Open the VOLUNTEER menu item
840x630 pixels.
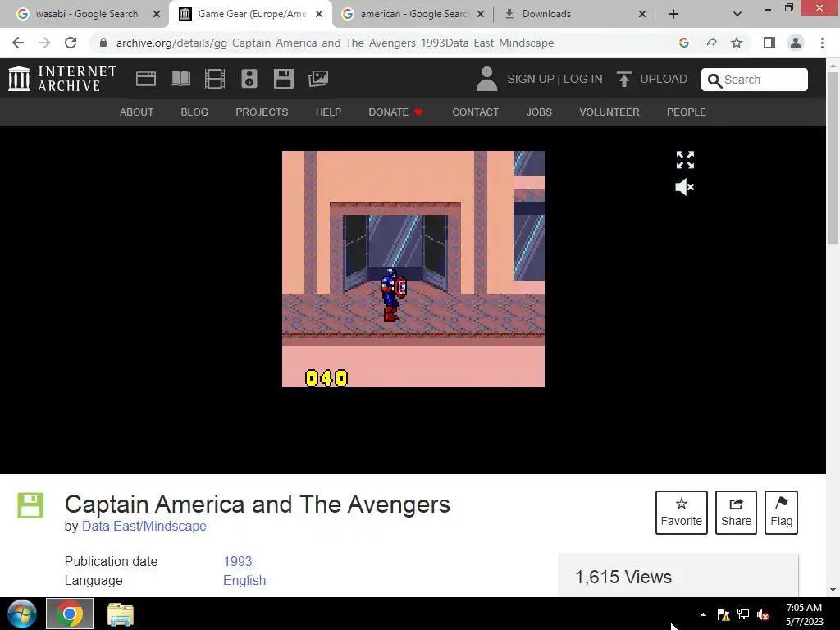tap(609, 112)
